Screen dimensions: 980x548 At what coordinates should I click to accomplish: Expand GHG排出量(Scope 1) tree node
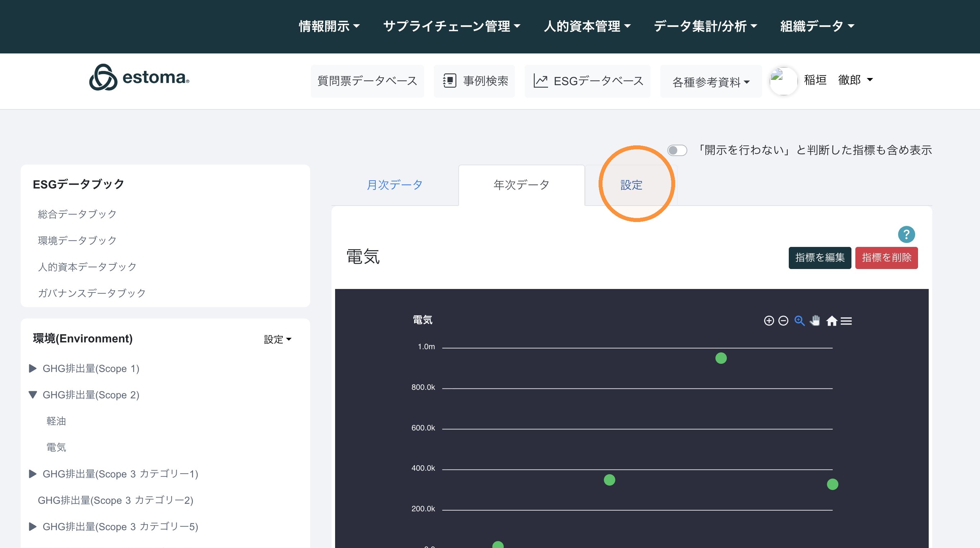33,368
